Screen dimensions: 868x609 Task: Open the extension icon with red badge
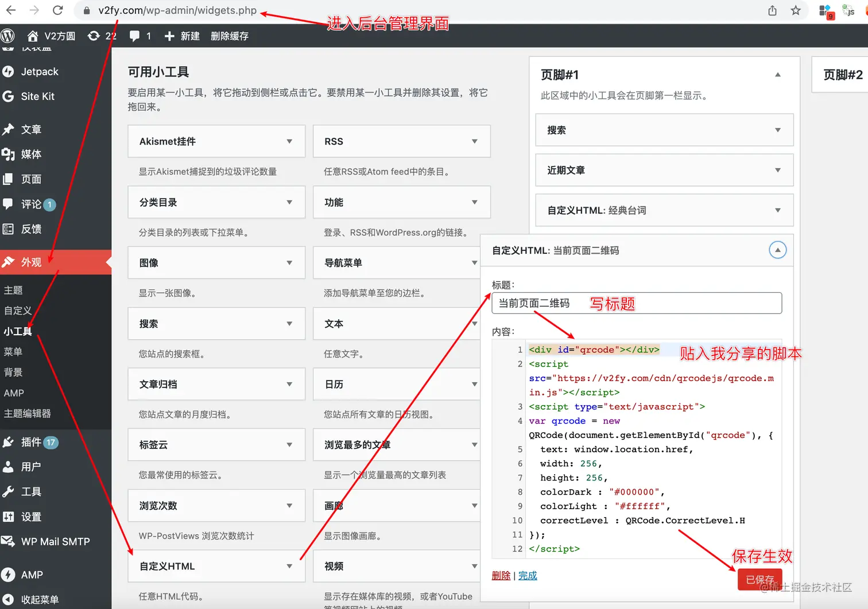click(826, 11)
